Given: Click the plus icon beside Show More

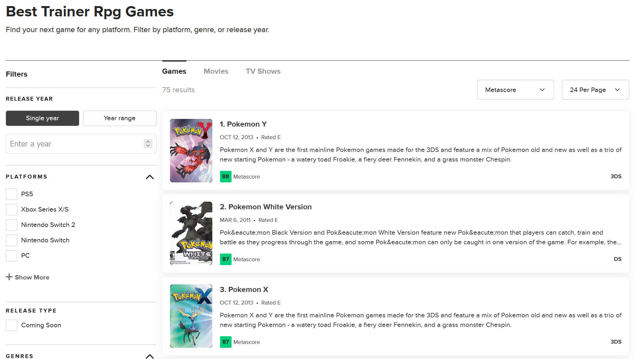Looking at the screenshot, I should pos(9,277).
